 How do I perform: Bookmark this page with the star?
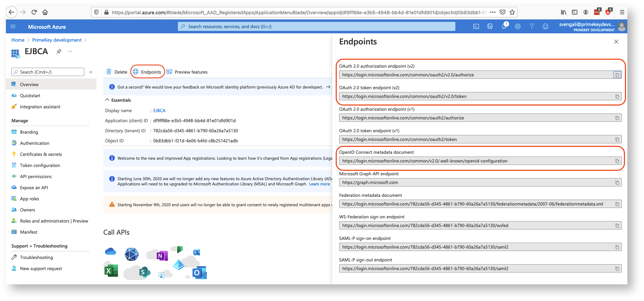pos(512,12)
